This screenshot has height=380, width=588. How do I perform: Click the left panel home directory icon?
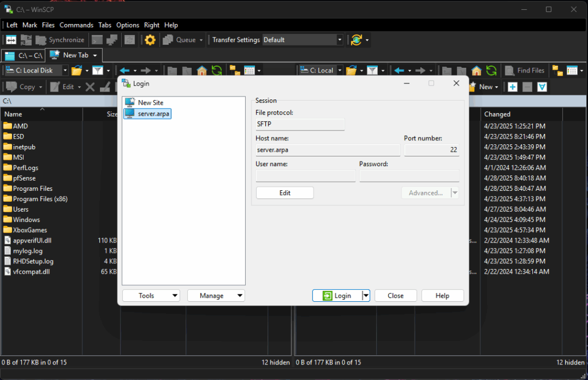202,70
